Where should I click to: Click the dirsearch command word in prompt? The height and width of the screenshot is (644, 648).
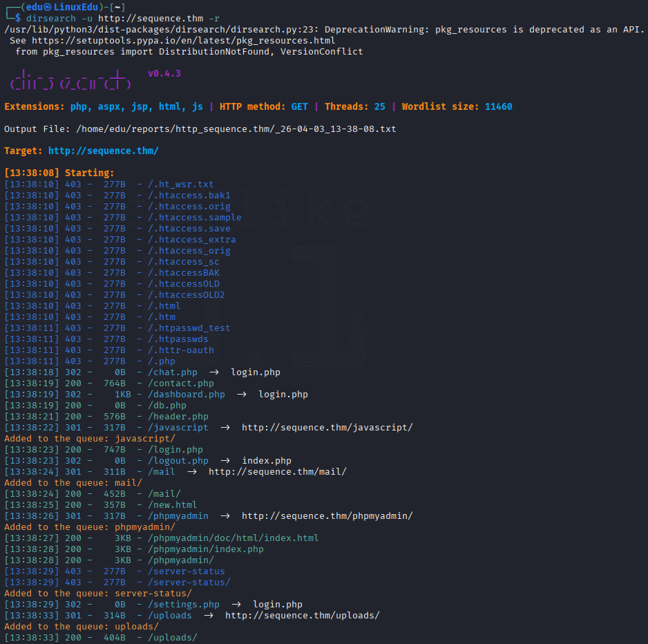[51, 19]
